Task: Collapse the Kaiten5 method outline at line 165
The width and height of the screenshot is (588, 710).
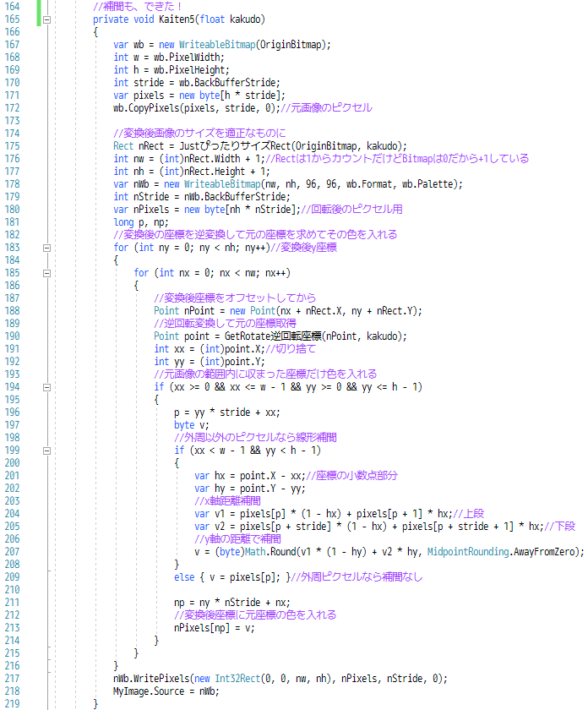Action: (46, 19)
